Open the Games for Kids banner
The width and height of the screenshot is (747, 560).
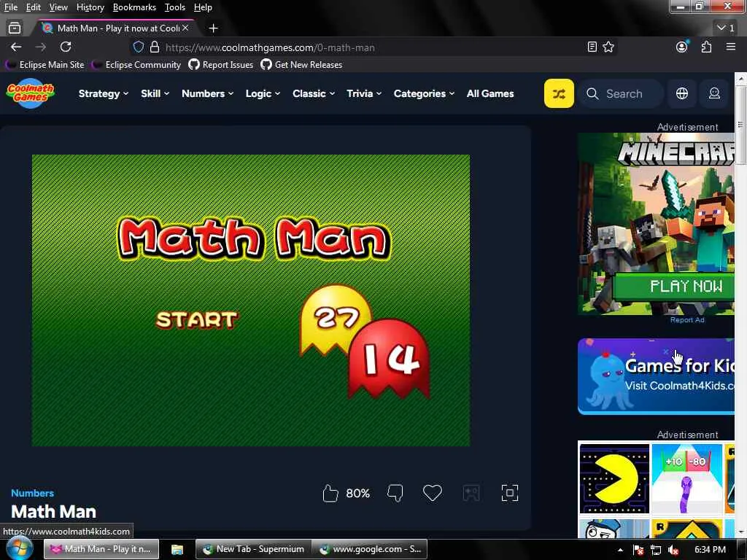656,377
